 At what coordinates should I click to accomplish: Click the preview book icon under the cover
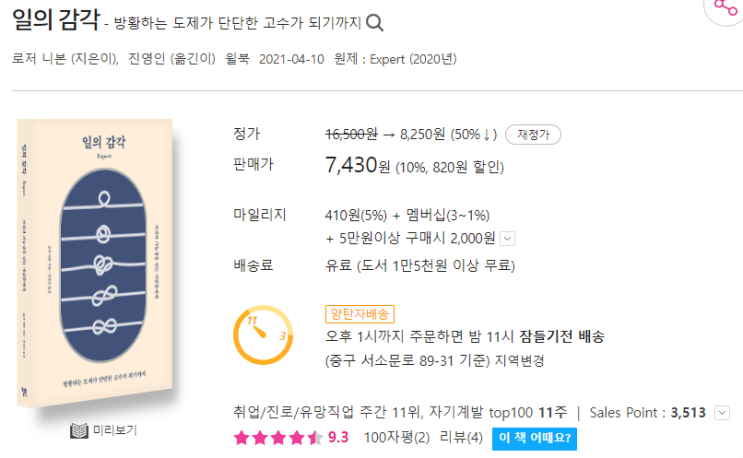tap(79, 431)
